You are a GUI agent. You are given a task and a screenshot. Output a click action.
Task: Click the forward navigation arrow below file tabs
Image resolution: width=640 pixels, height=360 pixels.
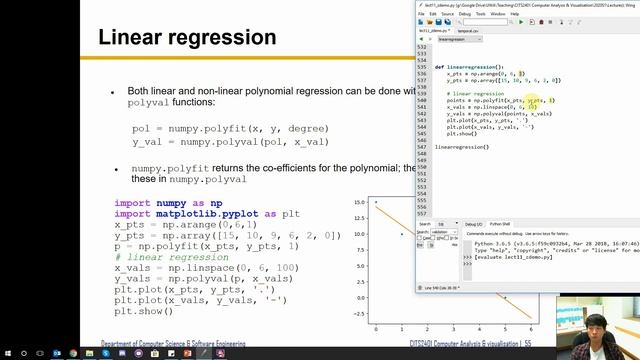point(430,39)
